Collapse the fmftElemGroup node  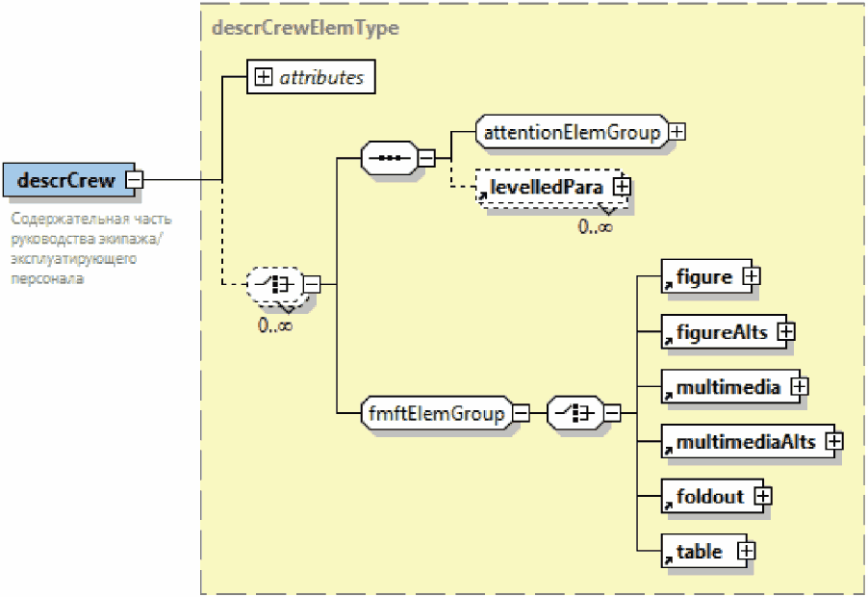pyautogui.click(x=521, y=414)
